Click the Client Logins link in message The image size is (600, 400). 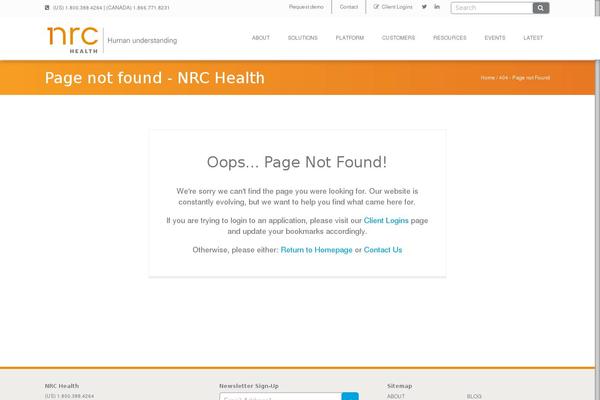coord(386,220)
